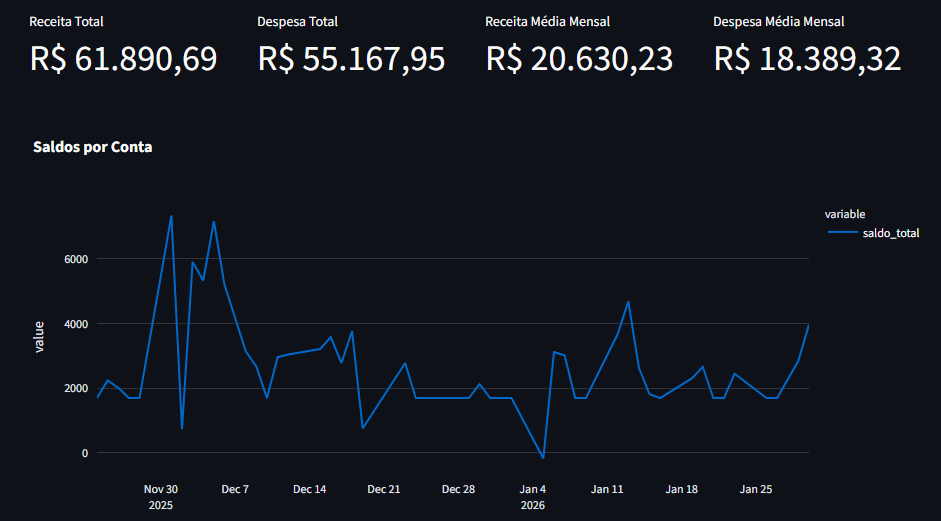Select the Despesa Total value R$ 55.167,95
941x521 pixels.
point(351,59)
